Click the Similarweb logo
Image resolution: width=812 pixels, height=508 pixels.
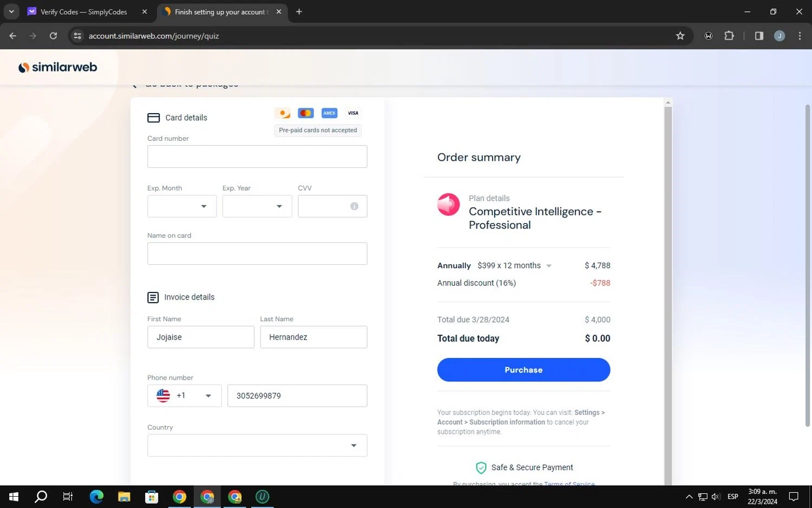(58, 67)
